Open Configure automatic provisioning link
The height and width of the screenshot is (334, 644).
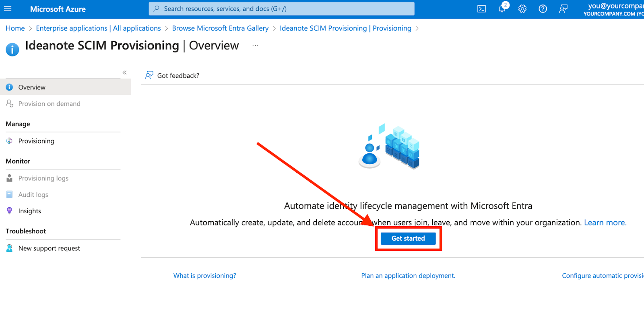click(603, 276)
